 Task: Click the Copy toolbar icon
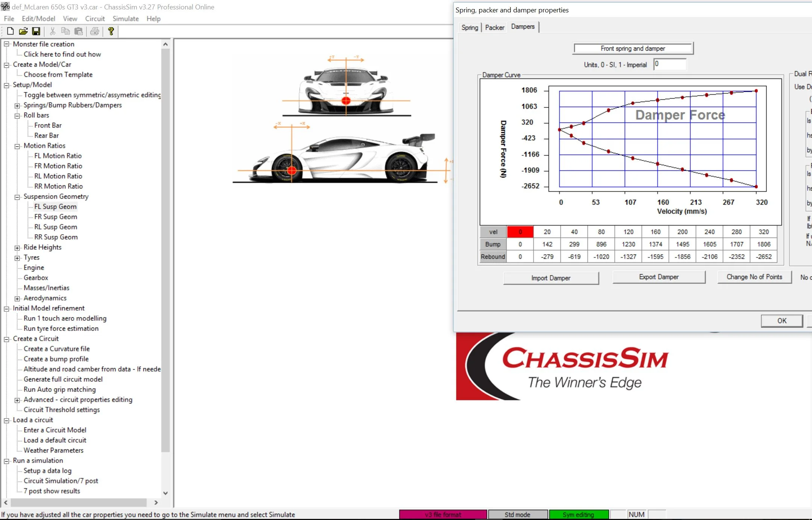point(65,31)
